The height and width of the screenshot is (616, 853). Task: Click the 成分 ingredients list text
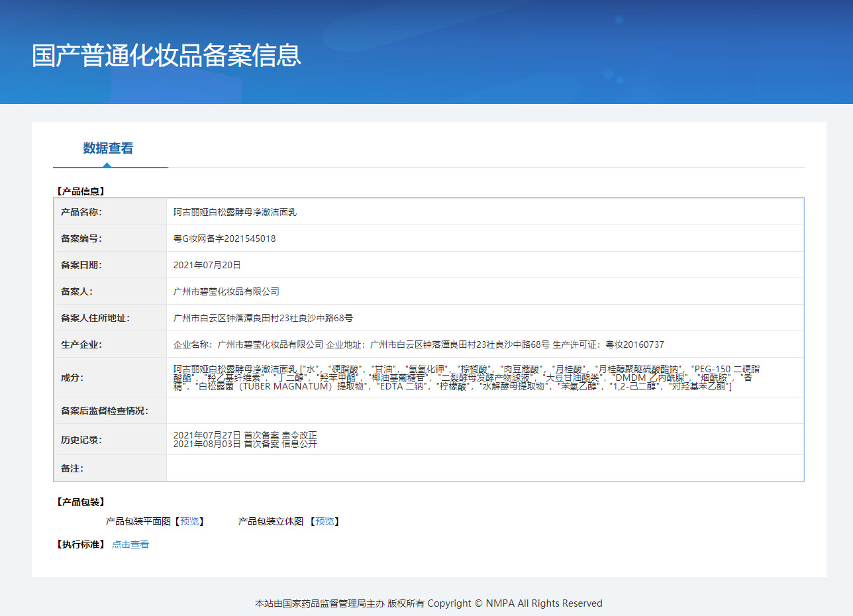point(464,378)
